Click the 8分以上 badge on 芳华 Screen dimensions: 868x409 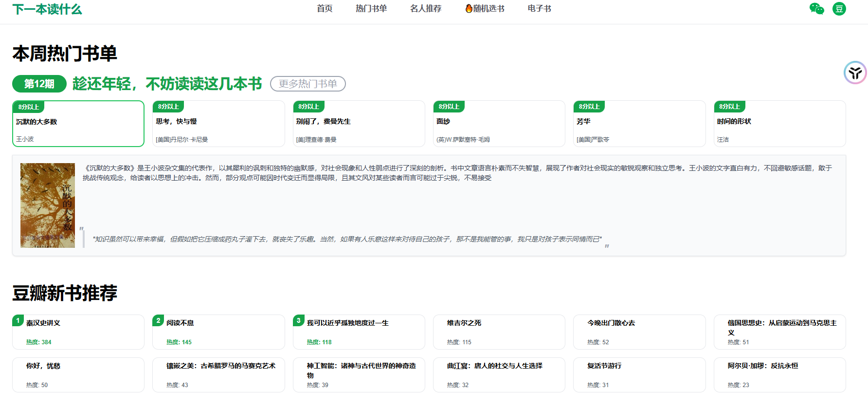pyautogui.click(x=589, y=106)
